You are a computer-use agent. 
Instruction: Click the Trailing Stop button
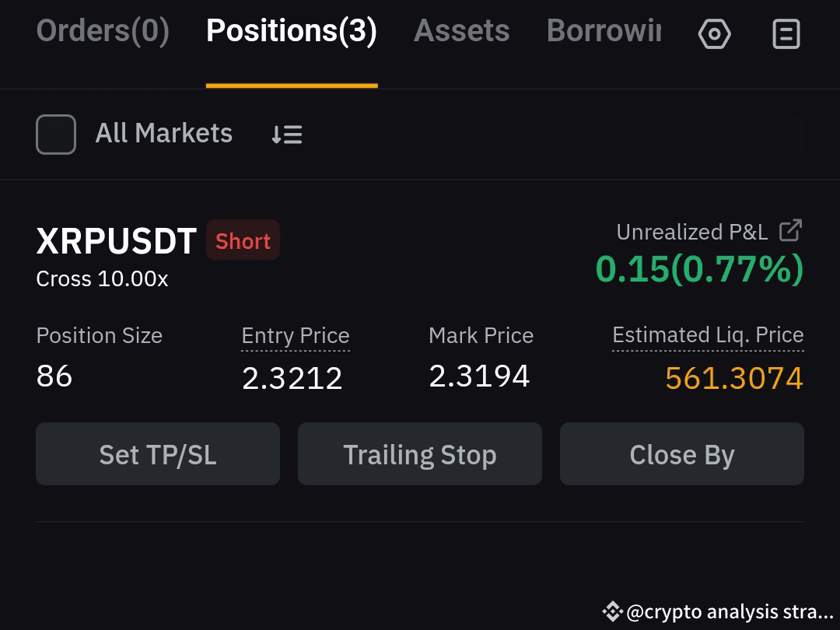[419, 453]
